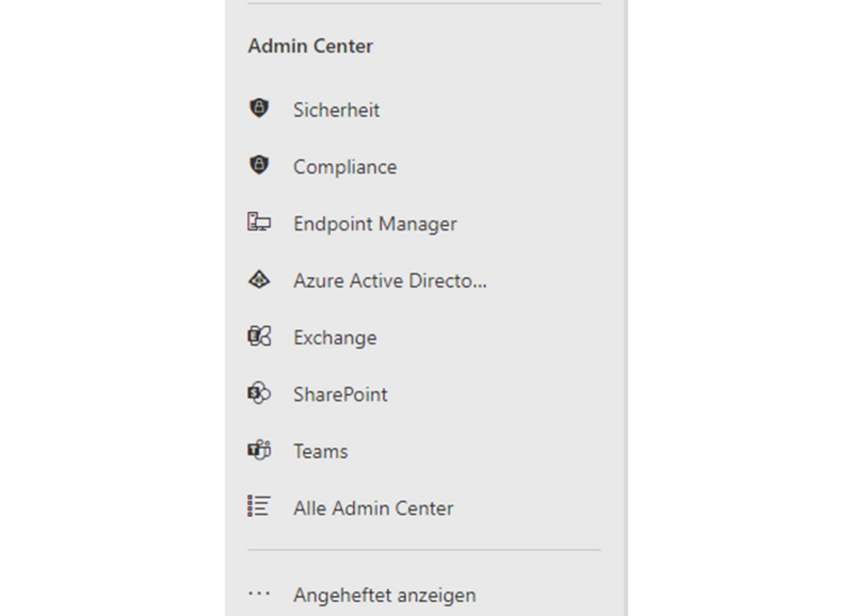Open the Compliance admin center
853x616 pixels.
(x=345, y=167)
